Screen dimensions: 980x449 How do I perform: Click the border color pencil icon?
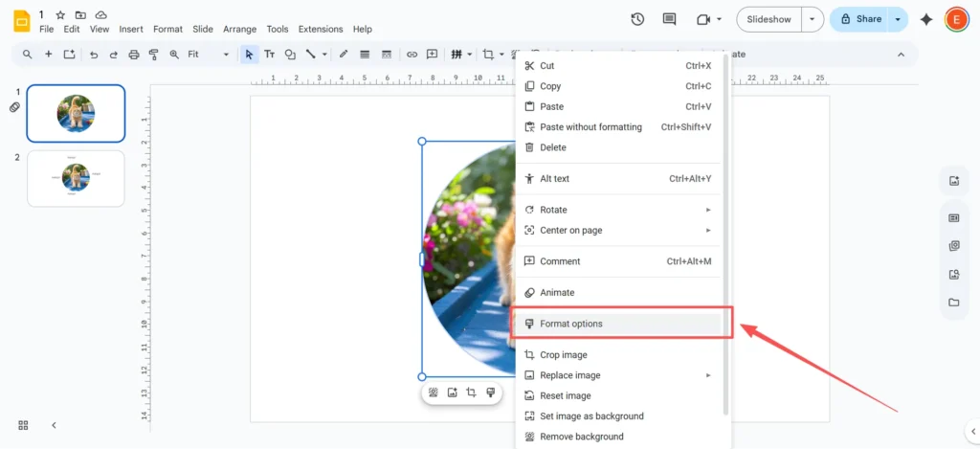(x=344, y=55)
